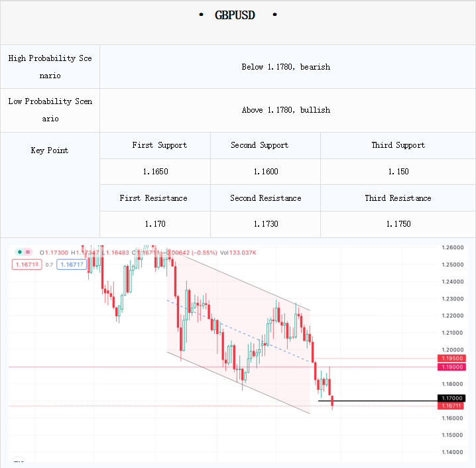Click the 1.16711 current price label
This screenshot has width=476, height=468.
pos(451,406)
